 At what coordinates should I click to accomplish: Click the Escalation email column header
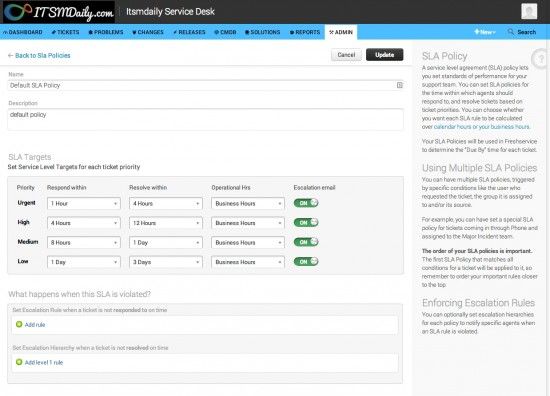(314, 188)
